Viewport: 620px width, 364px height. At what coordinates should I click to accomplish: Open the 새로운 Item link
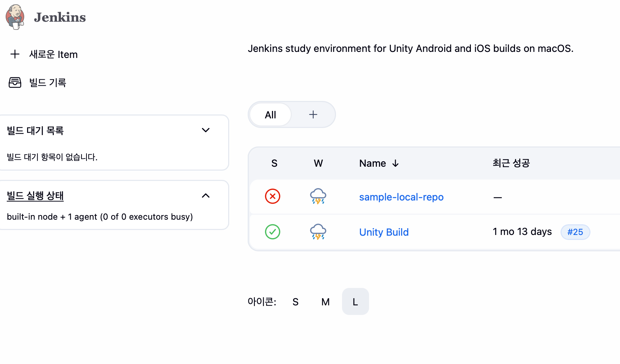[53, 54]
